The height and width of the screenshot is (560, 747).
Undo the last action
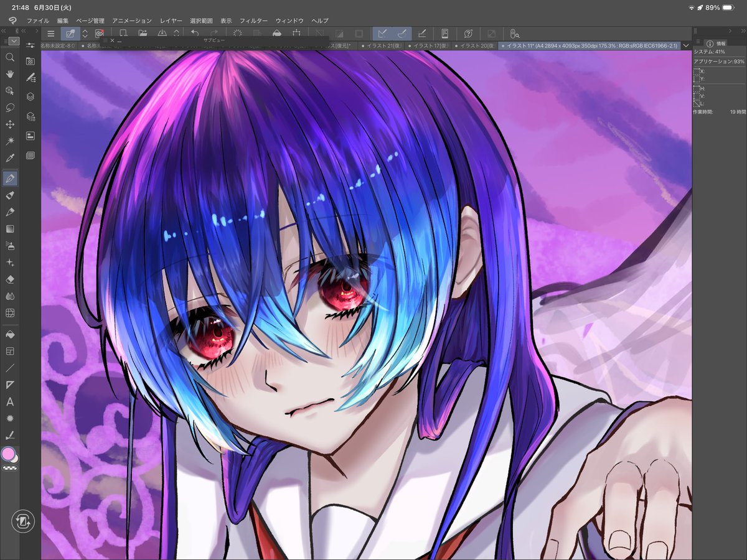195,34
